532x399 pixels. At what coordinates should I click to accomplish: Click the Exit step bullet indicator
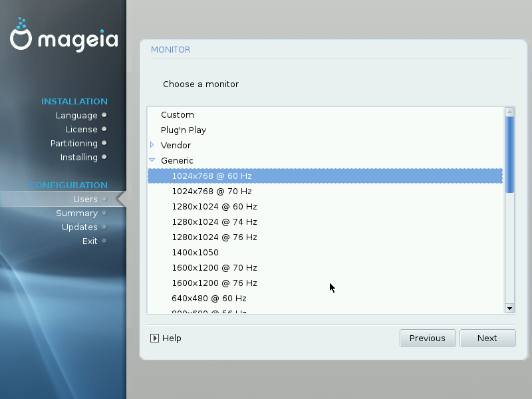point(104,241)
